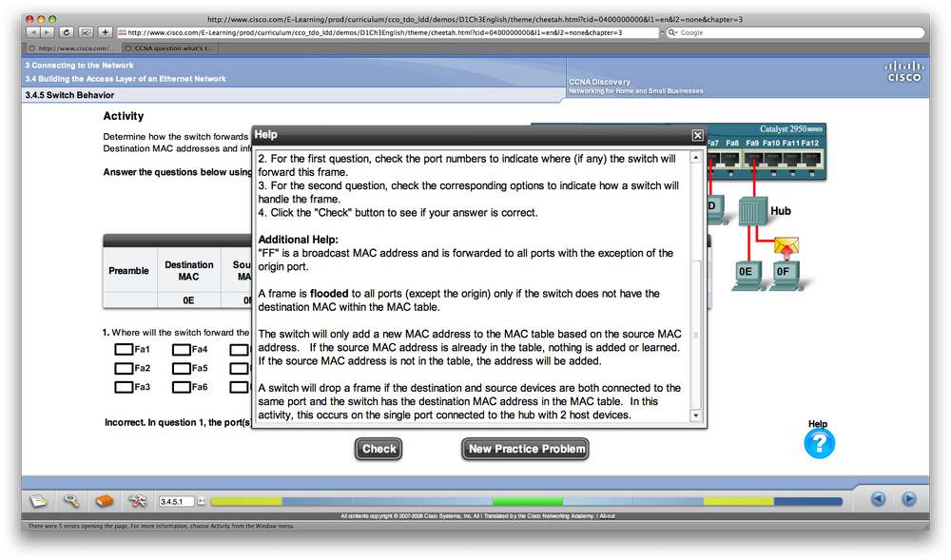Click the 3.4.5 Switch Behavior heading

pyautogui.click(x=69, y=95)
